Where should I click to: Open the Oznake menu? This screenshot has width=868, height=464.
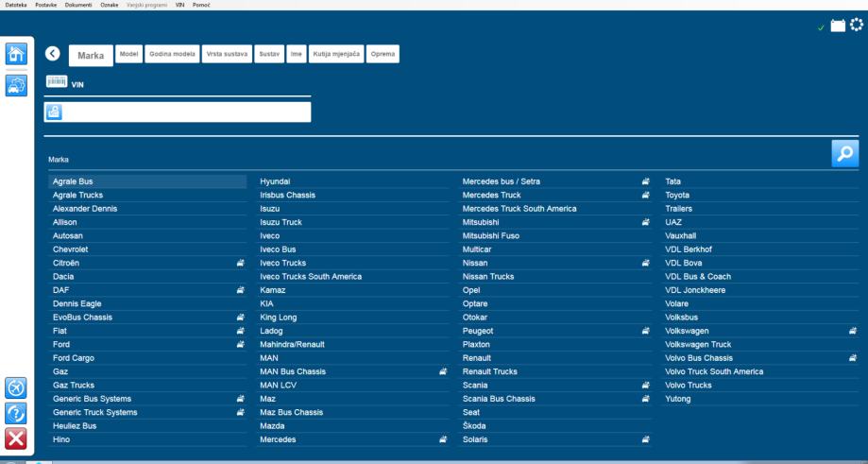(x=109, y=5)
